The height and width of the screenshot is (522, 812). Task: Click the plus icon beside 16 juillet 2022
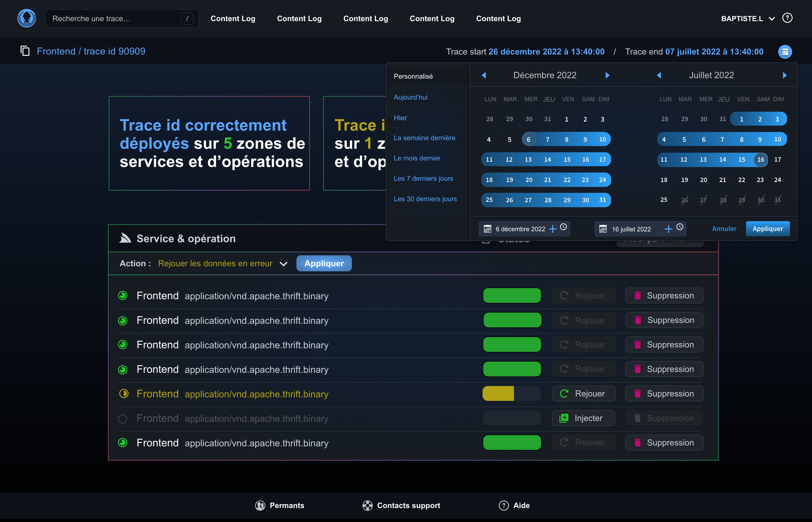pos(668,229)
